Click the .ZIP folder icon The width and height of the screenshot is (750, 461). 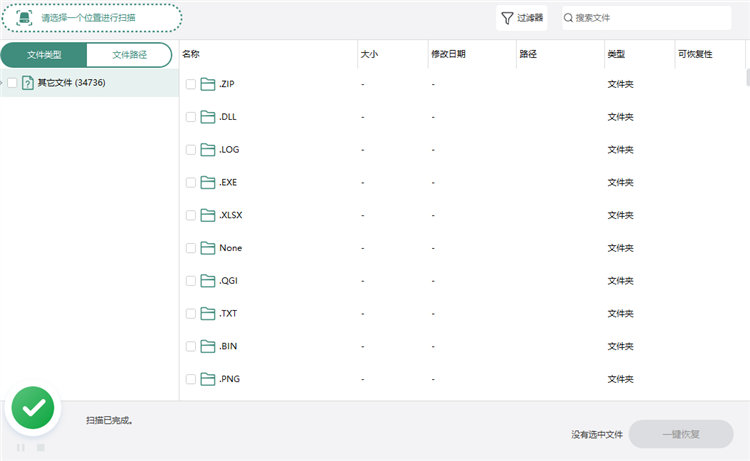point(208,84)
